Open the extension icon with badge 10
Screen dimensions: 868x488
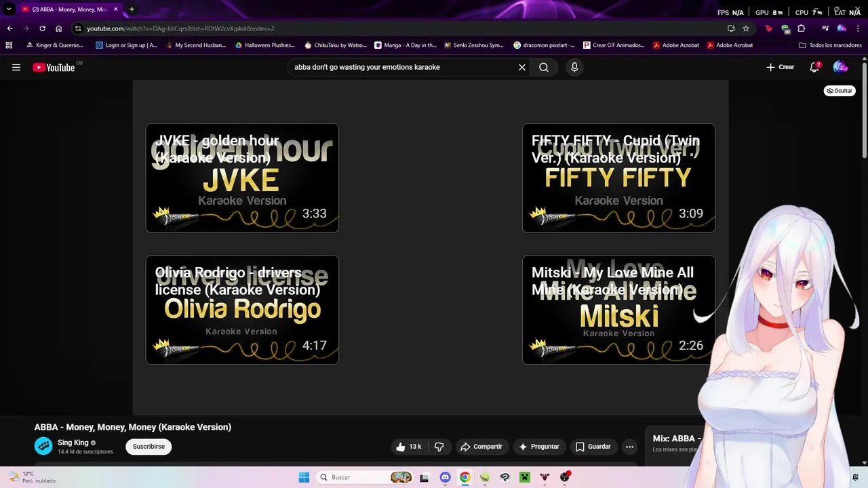point(785,29)
